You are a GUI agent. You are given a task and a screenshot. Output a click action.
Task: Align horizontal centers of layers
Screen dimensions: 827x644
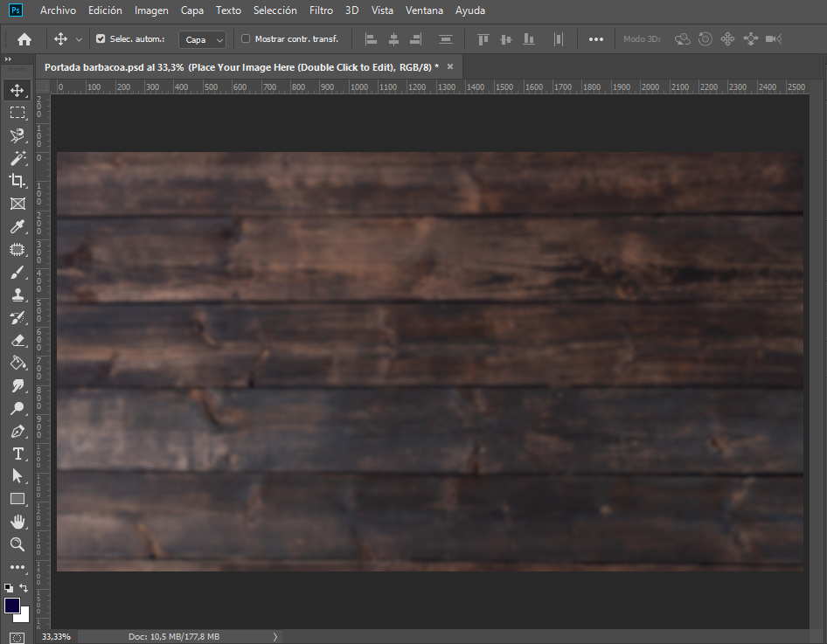click(393, 39)
